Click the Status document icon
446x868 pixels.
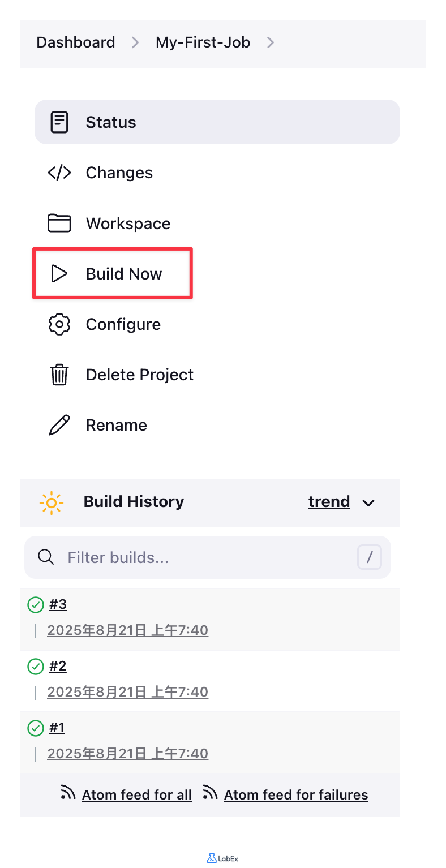59,122
